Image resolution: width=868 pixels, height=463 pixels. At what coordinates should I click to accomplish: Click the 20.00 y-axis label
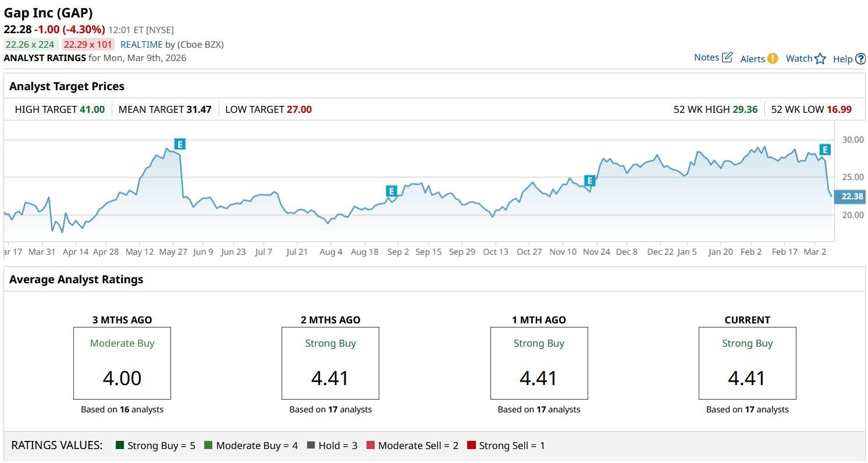click(x=853, y=215)
